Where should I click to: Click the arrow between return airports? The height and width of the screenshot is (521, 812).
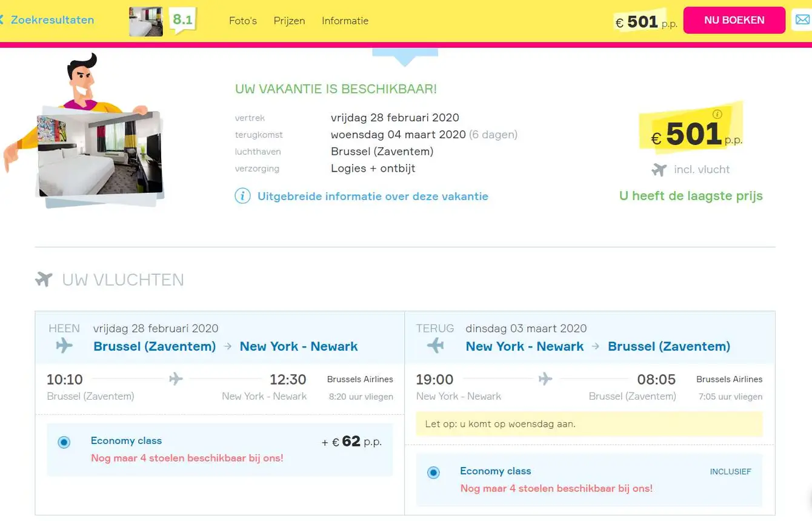click(x=596, y=346)
